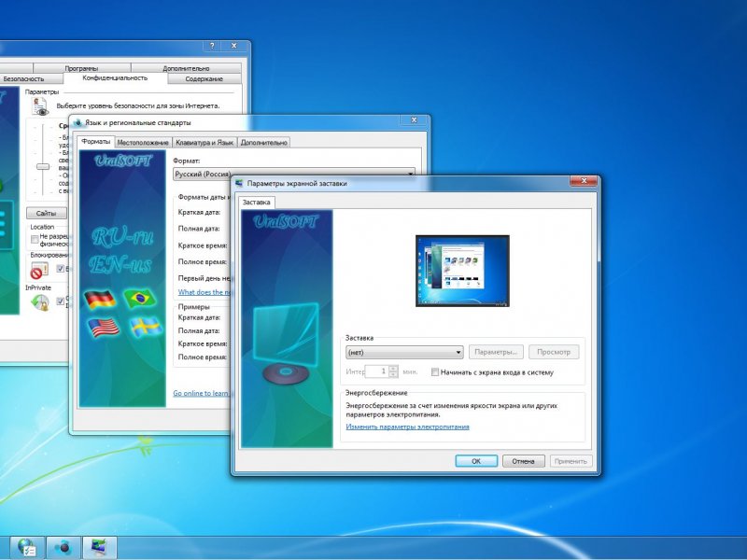Click the screen saver preview thumbnail
747x560 pixels.
462,271
